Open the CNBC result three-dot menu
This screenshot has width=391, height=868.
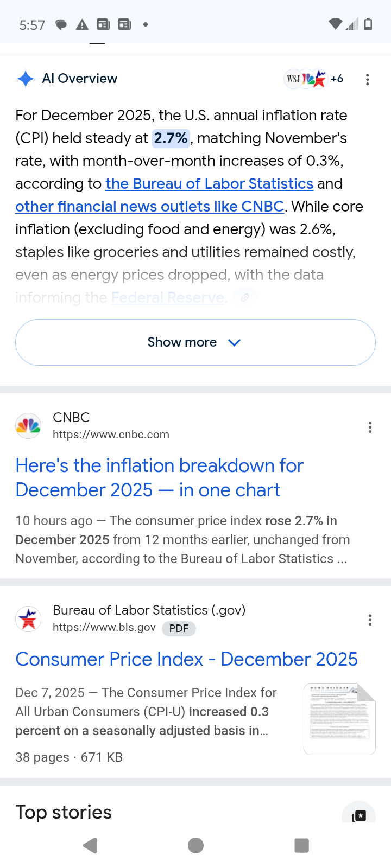370,427
